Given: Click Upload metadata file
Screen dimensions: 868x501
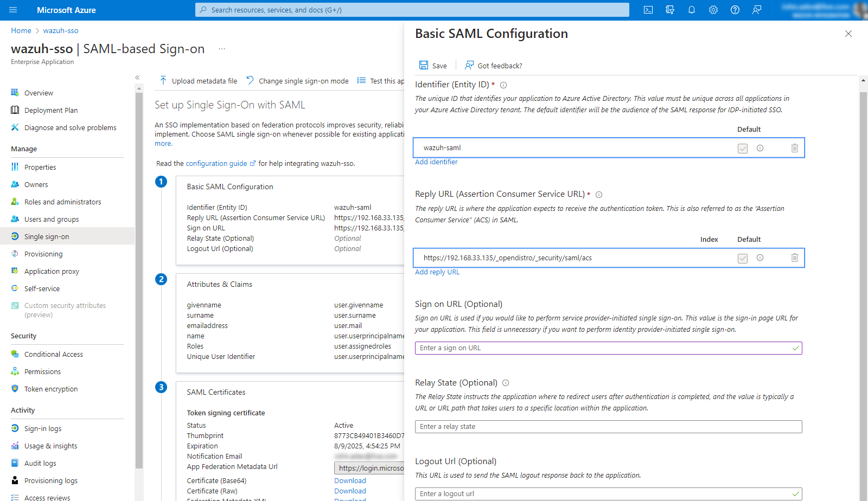Looking at the screenshot, I should tap(199, 81).
